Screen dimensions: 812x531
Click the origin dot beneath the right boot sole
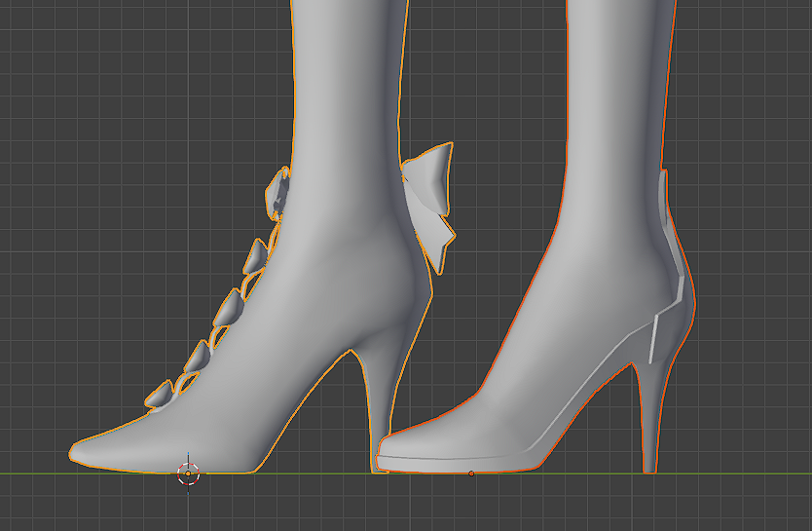pos(470,474)
